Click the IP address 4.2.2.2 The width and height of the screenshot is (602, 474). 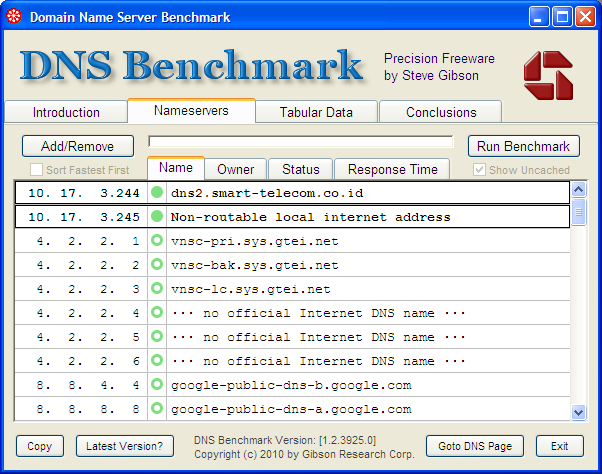pyautogui.click(x=88, y=265)
